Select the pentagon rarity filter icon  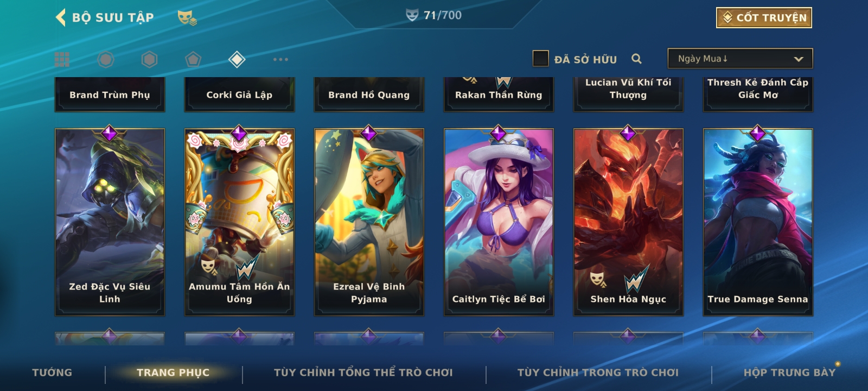click(x=193, y=59)
